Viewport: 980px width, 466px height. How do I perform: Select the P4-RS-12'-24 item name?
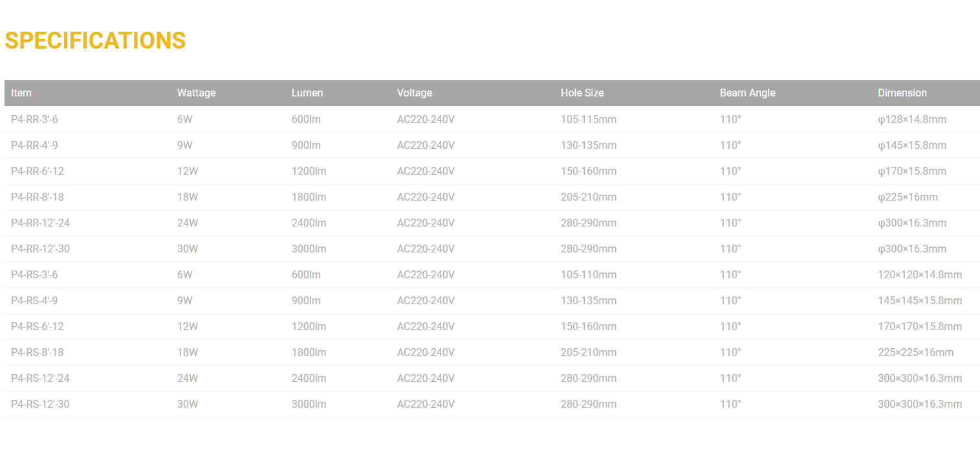[40, 379]
